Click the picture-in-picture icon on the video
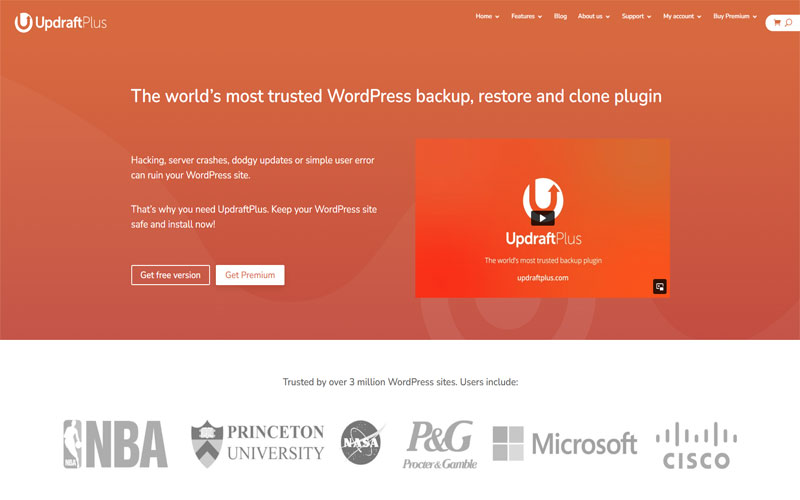Screen dimensions: 800x500 tap(660, 287)
